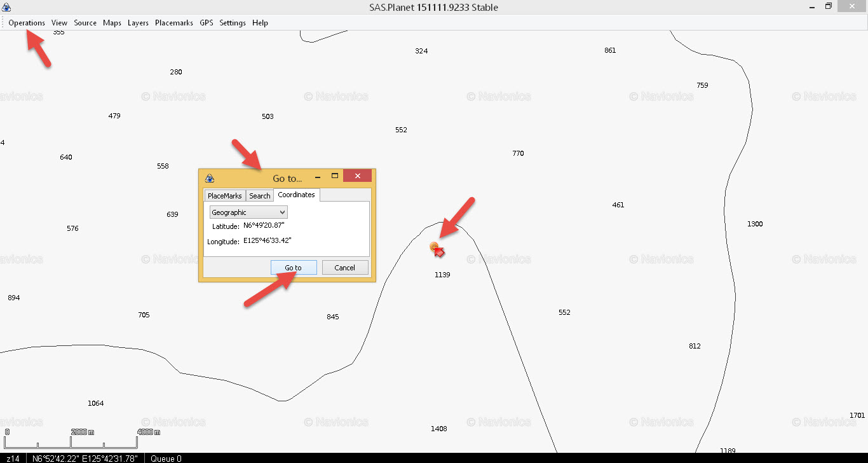The image size is (868, 463).
Task: Open the Layers menu
Action: pyautogui.click(x=138, y=23)
